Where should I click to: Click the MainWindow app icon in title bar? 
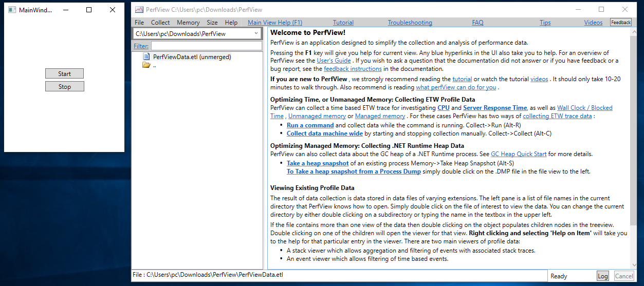[12, 10]
